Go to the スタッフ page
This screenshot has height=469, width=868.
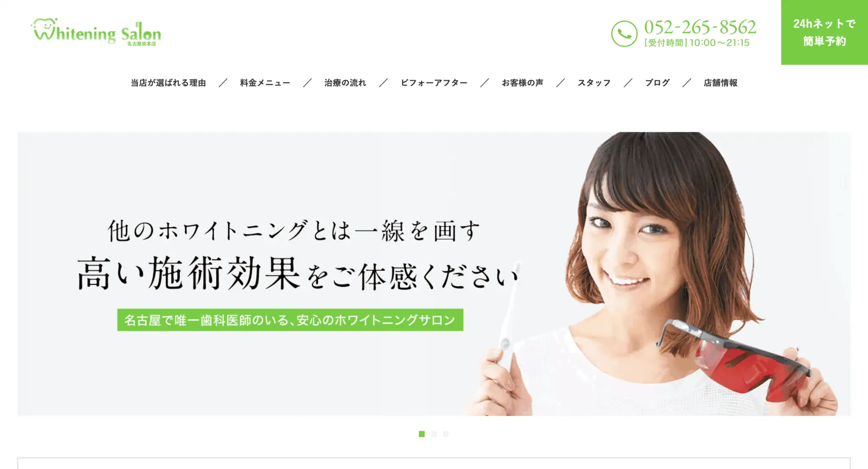[x=594, y=83]
